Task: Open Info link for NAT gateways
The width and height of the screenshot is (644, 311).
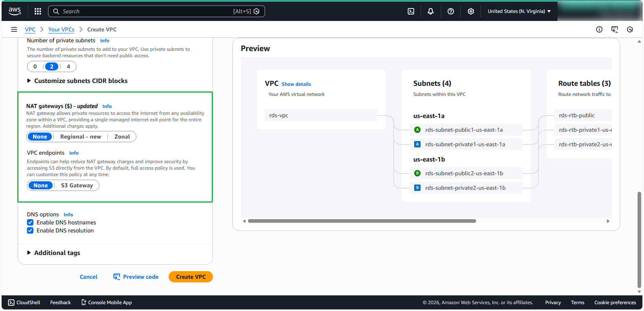Action: click(x=107, y=106)
